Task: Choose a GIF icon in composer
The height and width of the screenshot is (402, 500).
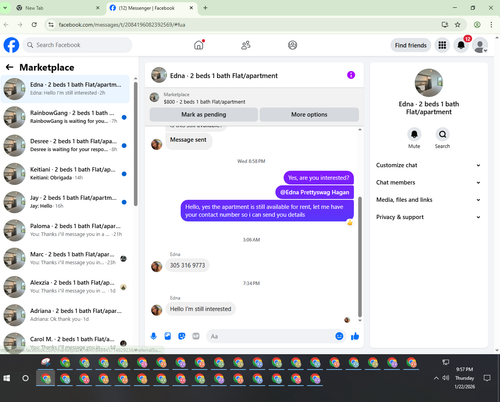Action: point(196,336)
